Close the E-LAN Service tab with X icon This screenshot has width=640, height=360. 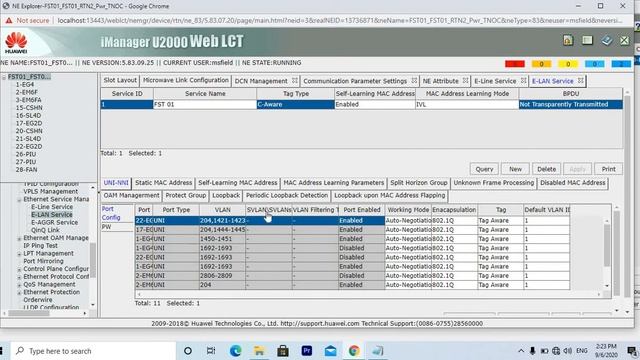tap(580, 80)
